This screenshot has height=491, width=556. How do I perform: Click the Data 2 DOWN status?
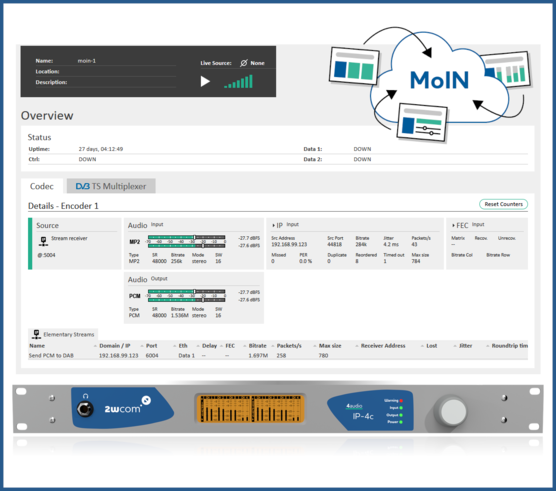(x=362, y=159)
